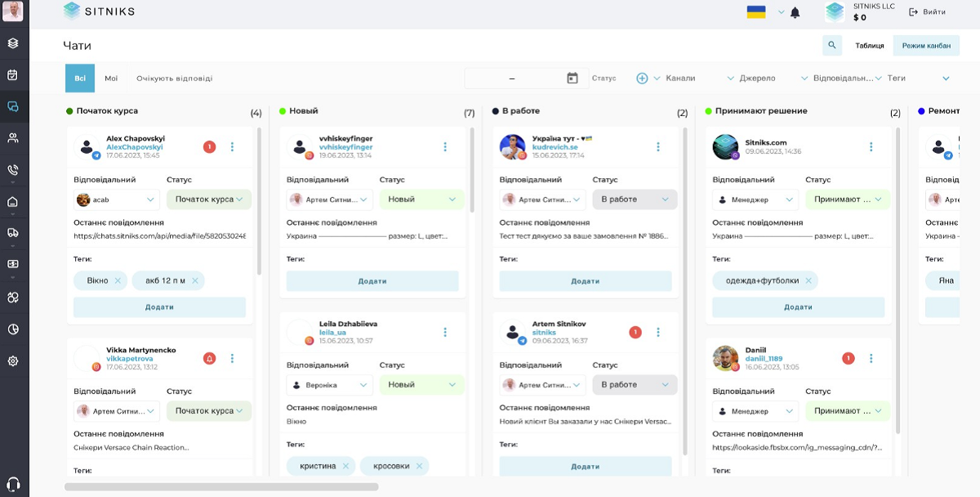Click Додати on Sitniks.com card

(799, 307)
